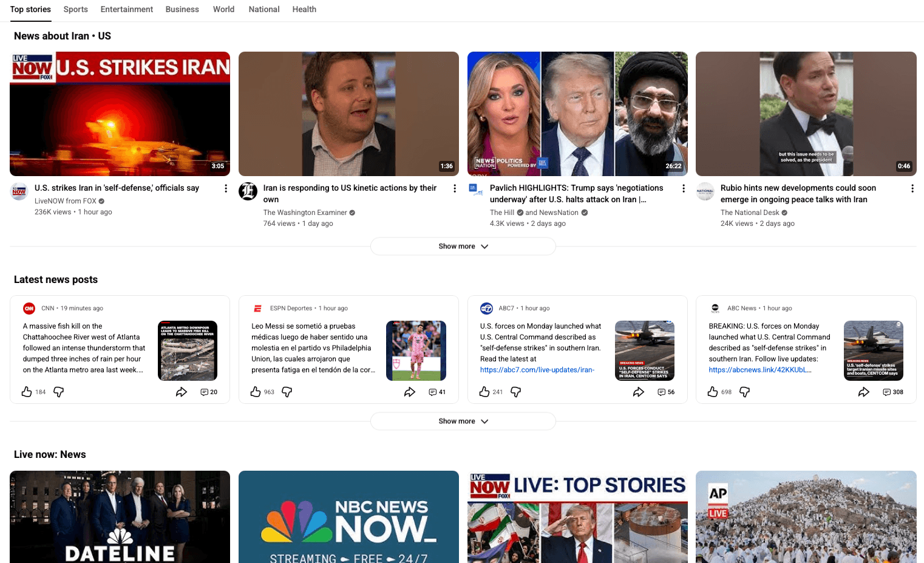Select the Health tab

(304, 9)
